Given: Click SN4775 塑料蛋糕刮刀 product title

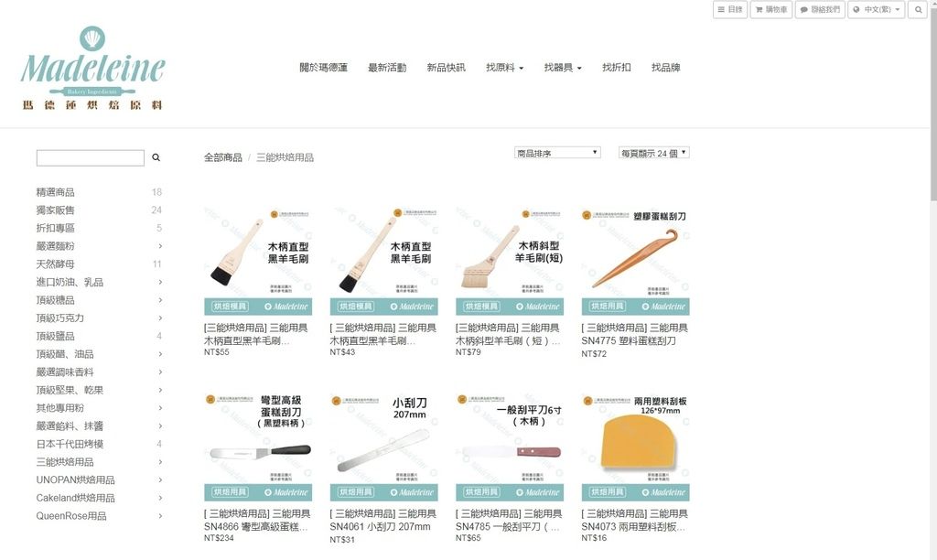Looking at the screenshot, I should click(635, 334).
